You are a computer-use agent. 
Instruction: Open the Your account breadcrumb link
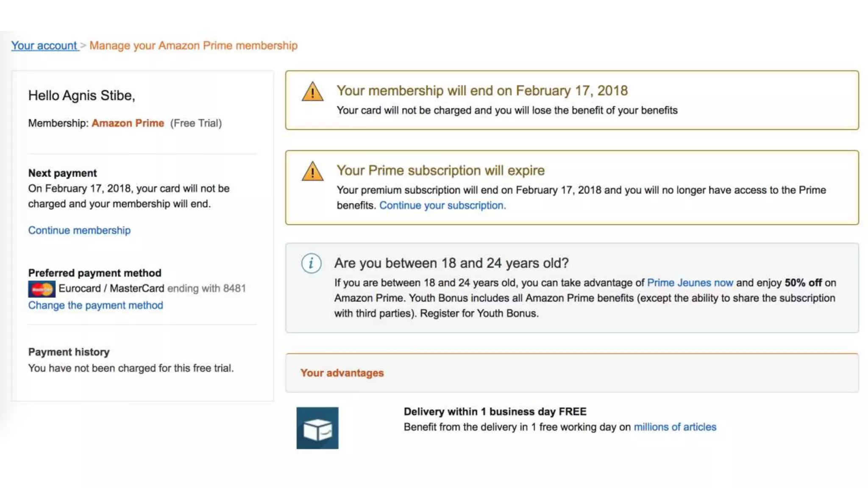tap(44, 45)
